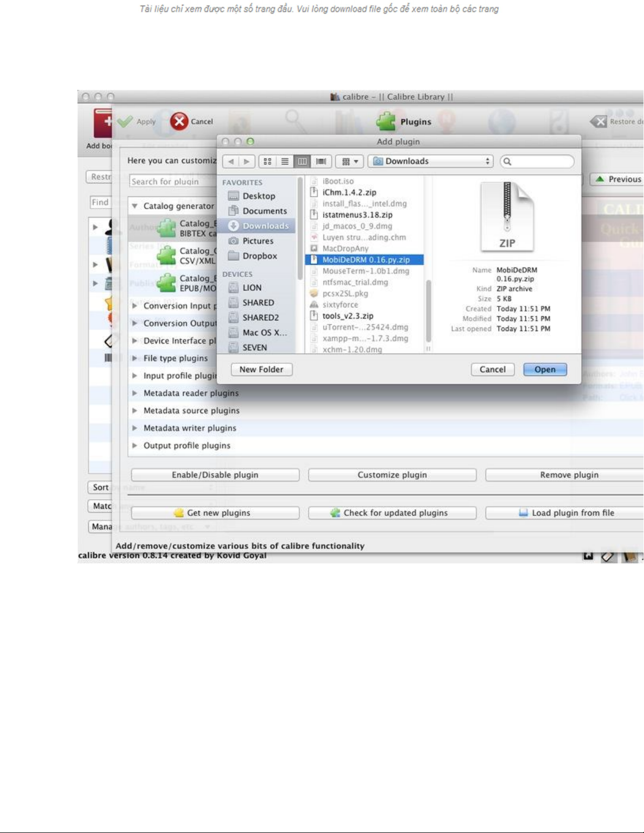Expand the Conversion Input plugins group
The width and height of the screenshot is (644, 833).
tap(135, 306)
